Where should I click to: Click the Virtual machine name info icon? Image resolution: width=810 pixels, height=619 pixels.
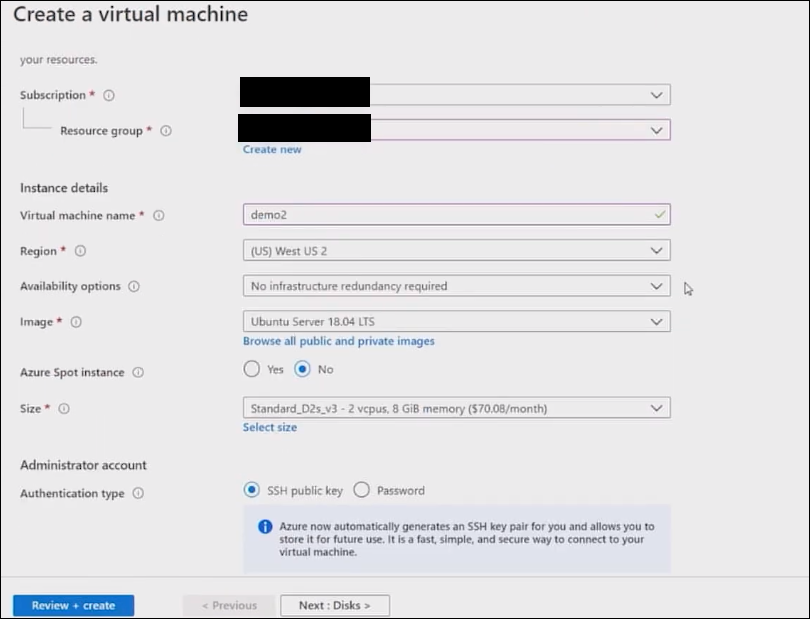159,215
